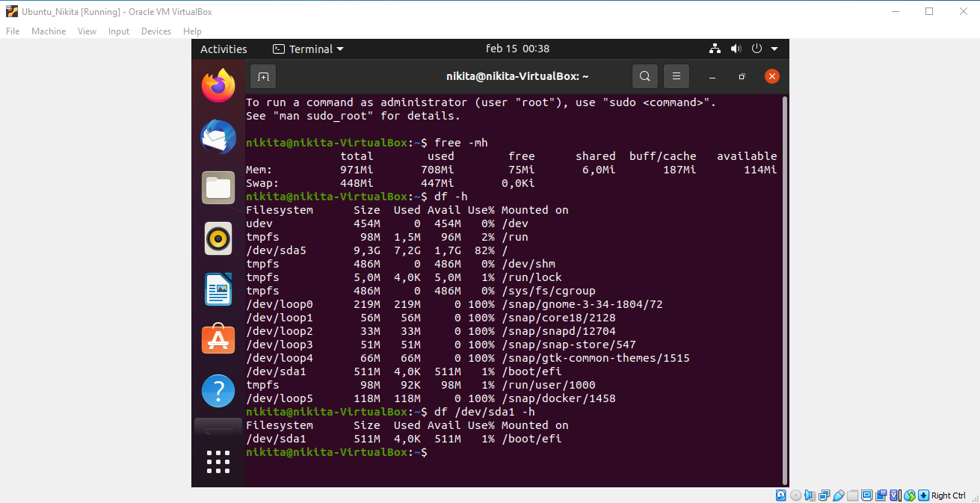Click VirtualBox USB devices status icon
This screenshot has width=980, height=503.
tap(839, 496)
